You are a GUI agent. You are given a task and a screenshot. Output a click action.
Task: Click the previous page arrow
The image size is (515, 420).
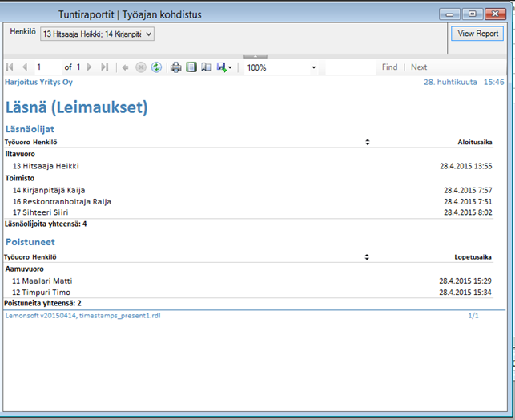click(x=25, y=67)
